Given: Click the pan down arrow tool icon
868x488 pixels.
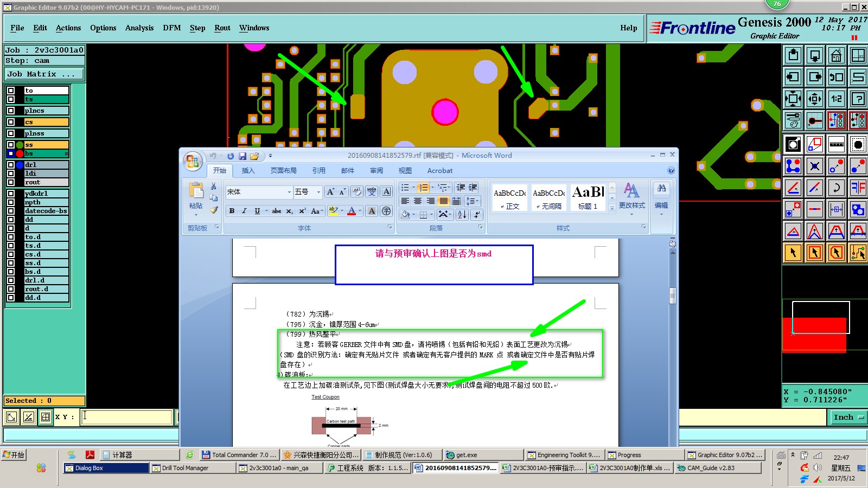Looking at the screenshot, I should coord(815,55).
